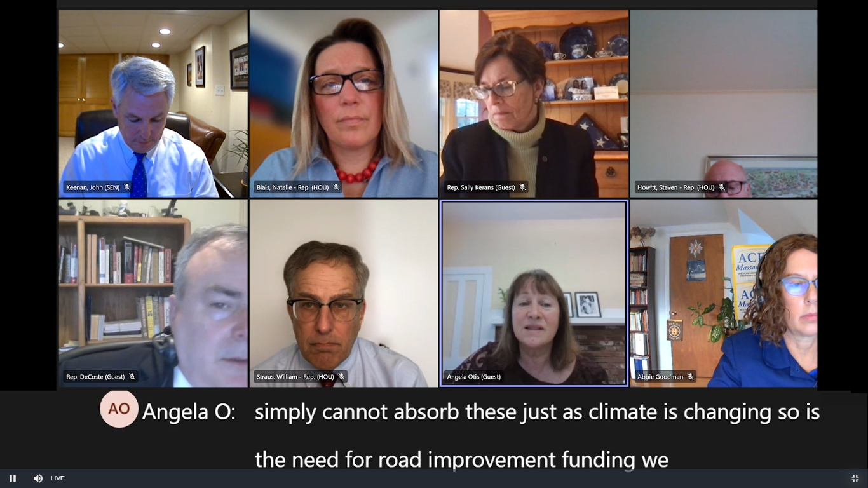Mute the player volume speaker icon
This screenshot has height=488, width=868.
(x=38, y=478)
